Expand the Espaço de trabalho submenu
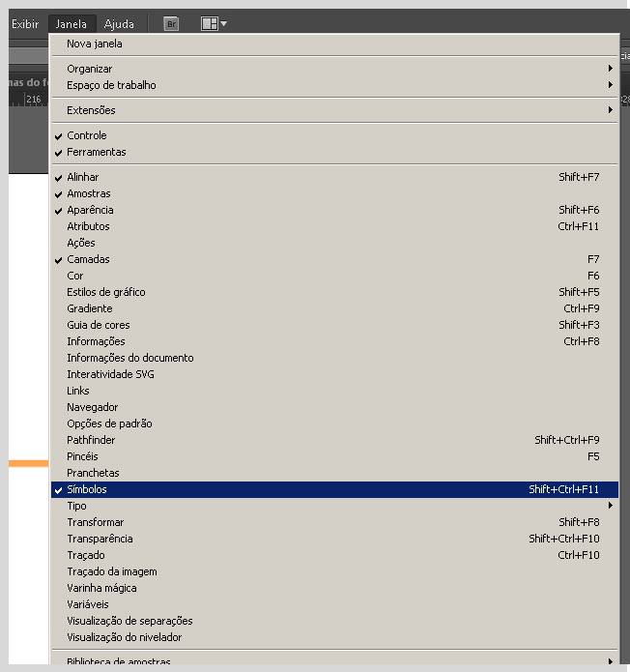 click(335, 85)
